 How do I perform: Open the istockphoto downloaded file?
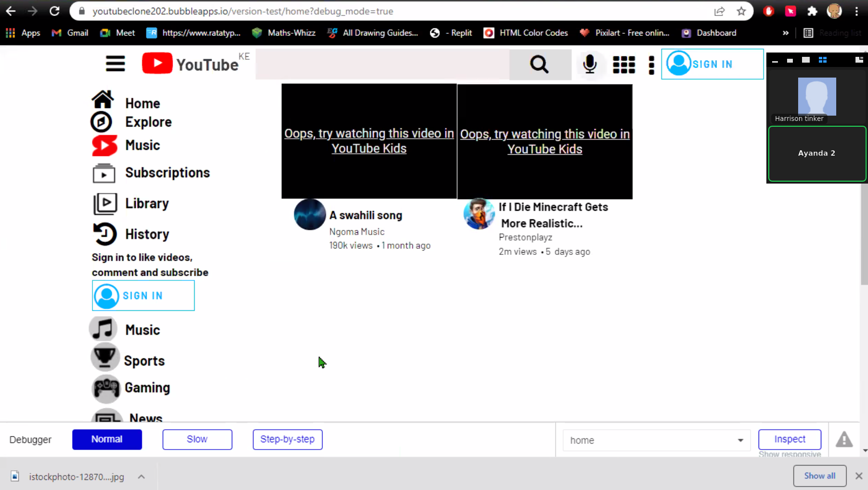[x=68, y=477]
